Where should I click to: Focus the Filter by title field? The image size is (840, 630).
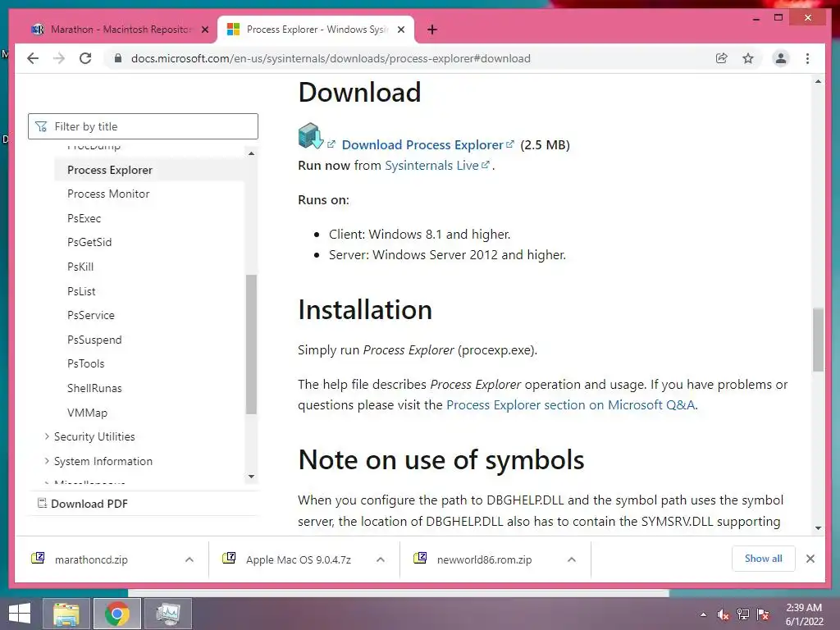tap(143, 126)
